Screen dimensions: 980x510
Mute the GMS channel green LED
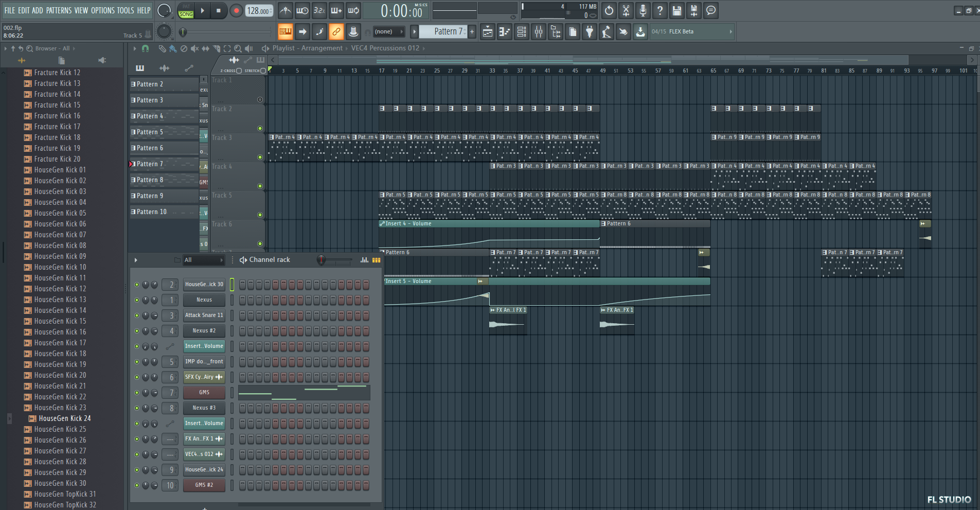pyautogui.click(x=137, y=393)
